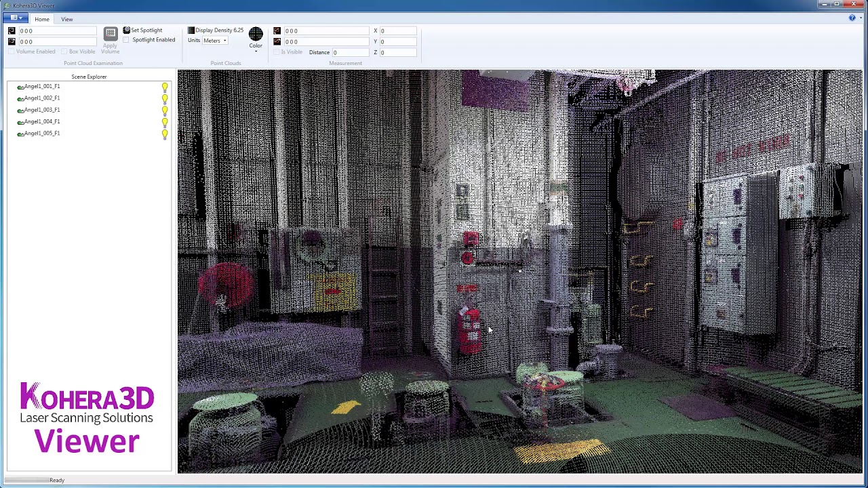Click the Point Clouds group label
This screenshot has width=868, height=488.
[x=226, y=63]
